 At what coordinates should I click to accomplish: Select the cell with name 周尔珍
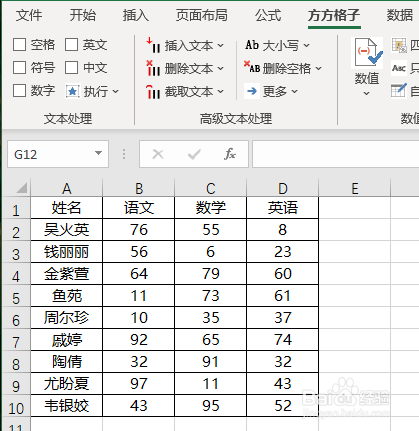tap(67, 318)
